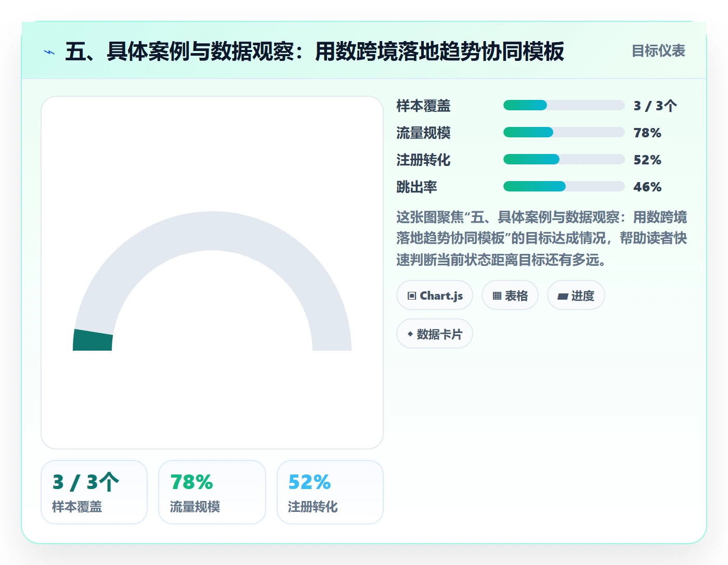Viewport: 728px width, 565px height.
Task: Open the 3 / 3个 样本覆盖 stat card
Action: pyautogui.click(x=94, y=492)
